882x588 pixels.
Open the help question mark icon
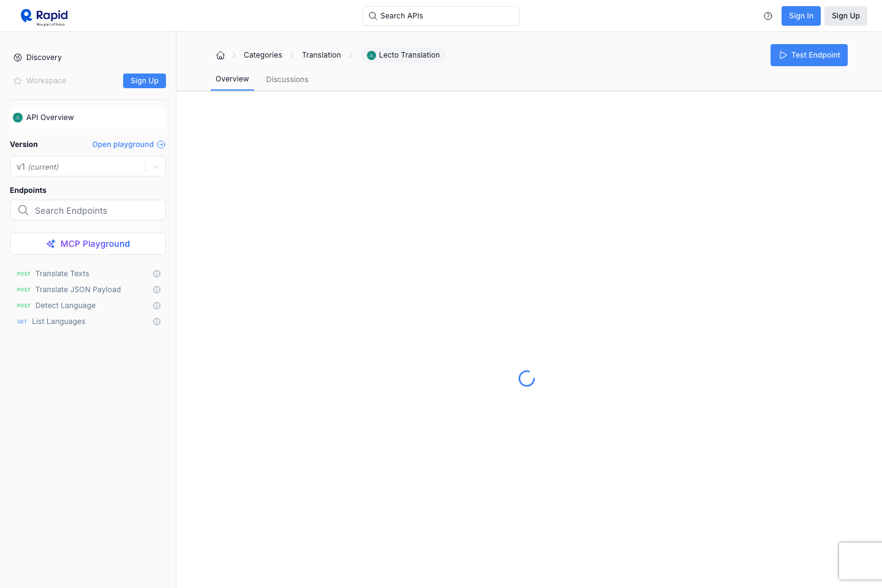click(x=768, y=16)
